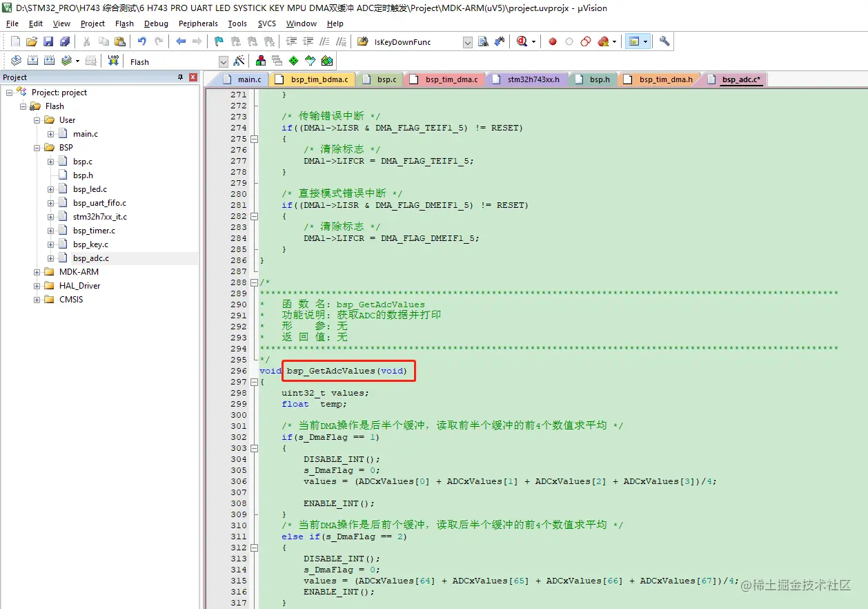Toggle the Project window icon

634,41
